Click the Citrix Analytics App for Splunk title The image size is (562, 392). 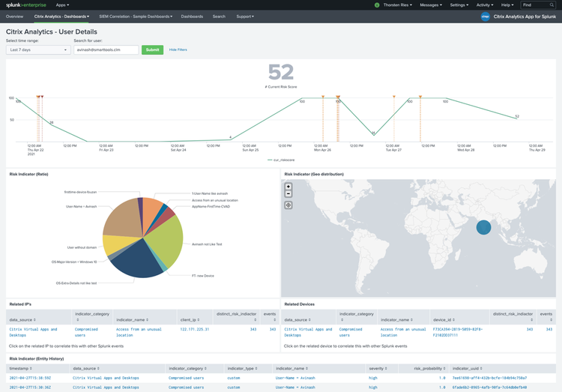pos(525,16)
